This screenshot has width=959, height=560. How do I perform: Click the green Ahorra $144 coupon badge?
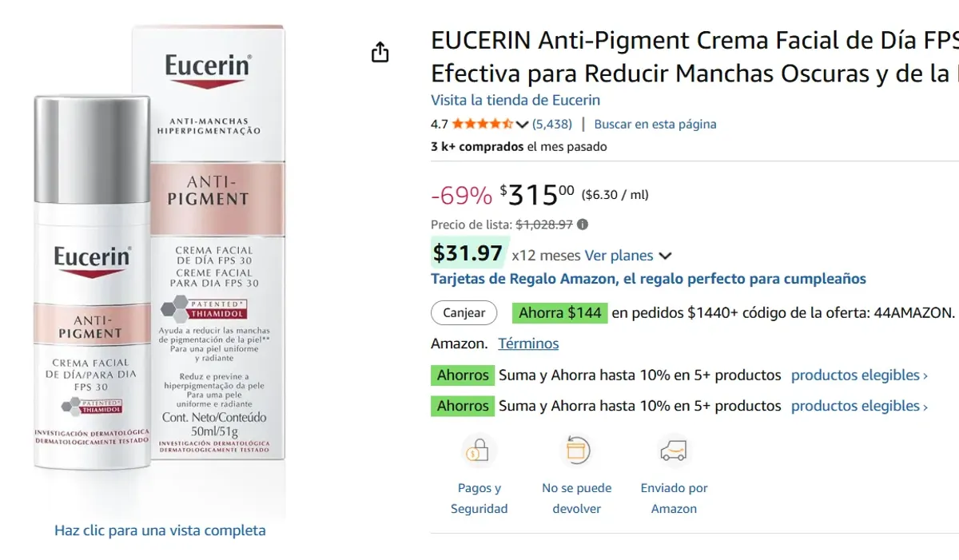point(559,312)
